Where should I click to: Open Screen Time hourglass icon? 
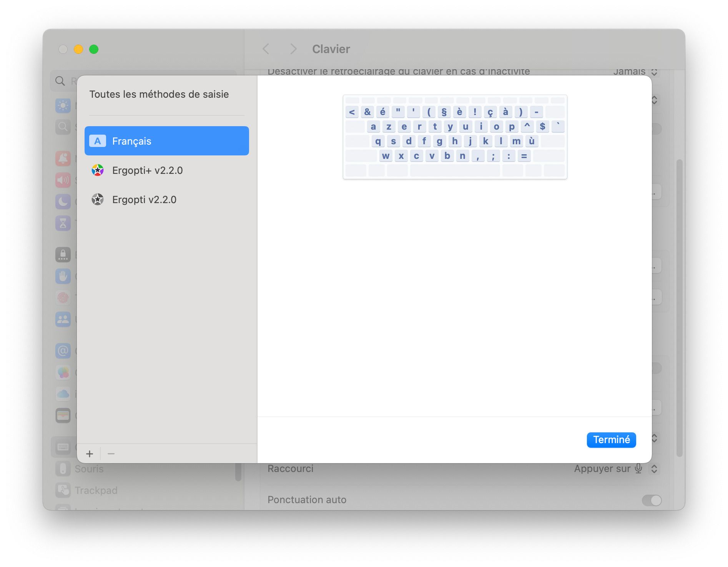[63, 223]
